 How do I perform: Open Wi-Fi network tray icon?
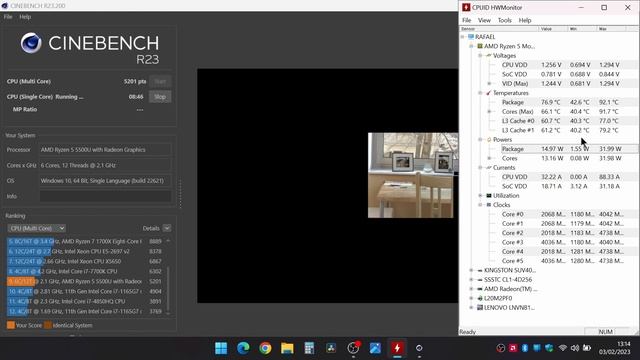[562, 348]
